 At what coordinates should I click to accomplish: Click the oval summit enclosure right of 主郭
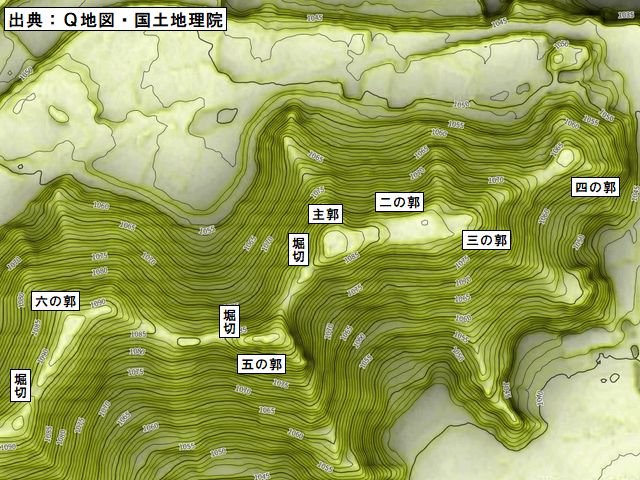tap(337, 241)
